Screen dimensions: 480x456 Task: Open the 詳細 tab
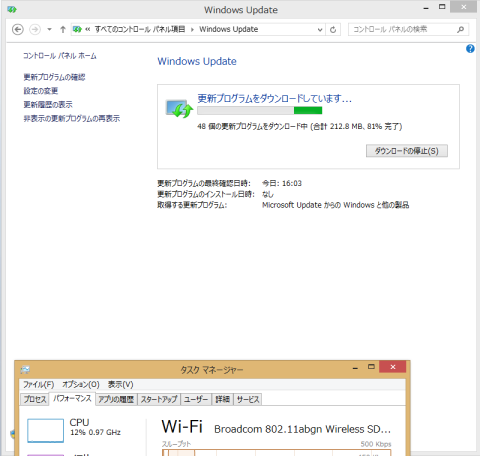[x=222, y=399]
